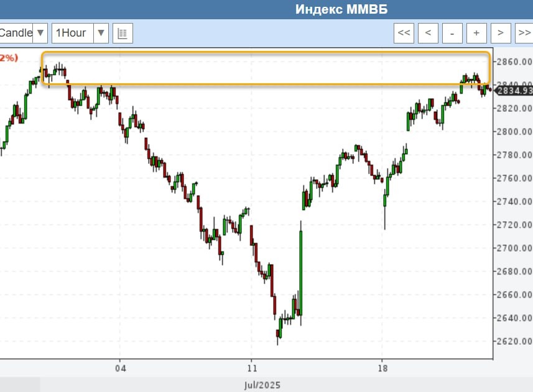Zoom out chart with minus button
This screenshot has width=533, height=392.
(452, 33)
